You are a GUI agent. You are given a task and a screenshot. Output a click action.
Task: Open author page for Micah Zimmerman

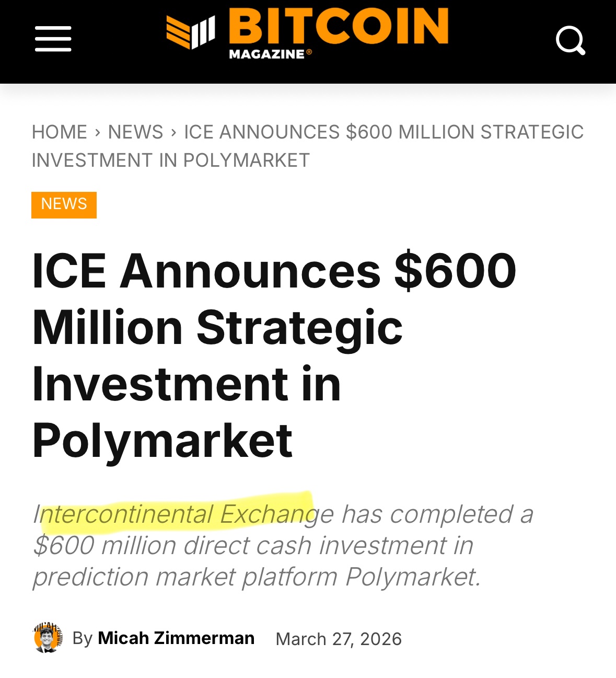pyautogui.click(x=176, y=638)
